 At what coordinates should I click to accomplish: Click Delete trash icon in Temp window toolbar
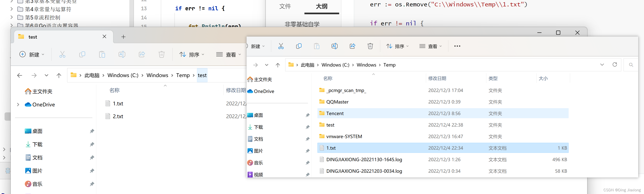pyautogui.click(x=370, y=46)
